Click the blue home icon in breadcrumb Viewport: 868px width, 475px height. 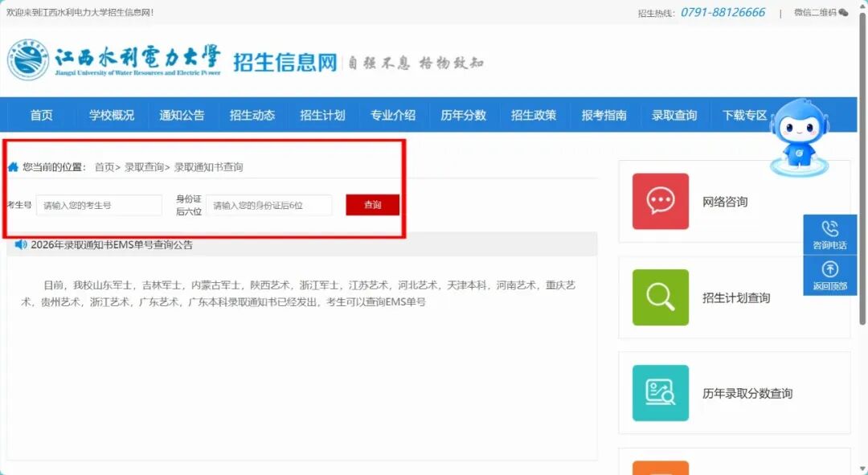pyautogui.click(x=14, y=166)
